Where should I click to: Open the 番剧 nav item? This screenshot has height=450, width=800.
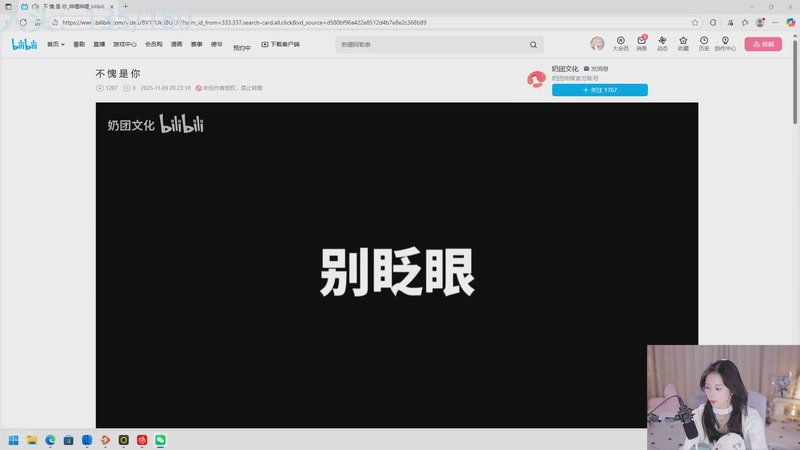[79, 44]
